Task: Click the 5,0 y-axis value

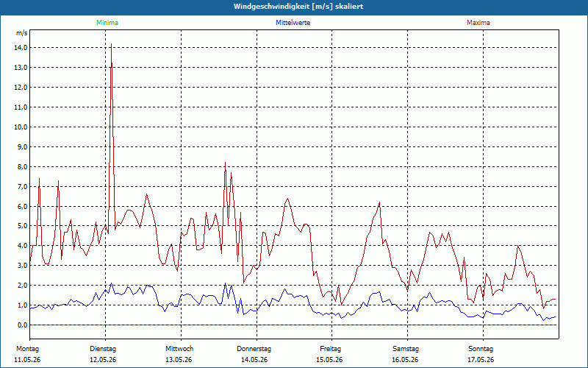Action: (22, 226)
